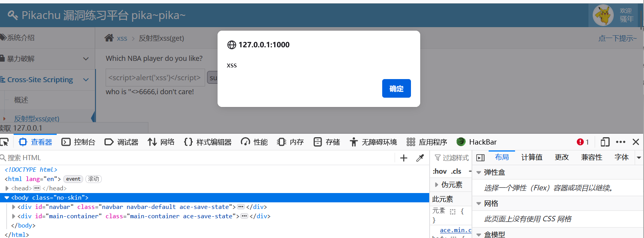
Task: Collapse the 盒模型 box model section
Action: point(479,235)
